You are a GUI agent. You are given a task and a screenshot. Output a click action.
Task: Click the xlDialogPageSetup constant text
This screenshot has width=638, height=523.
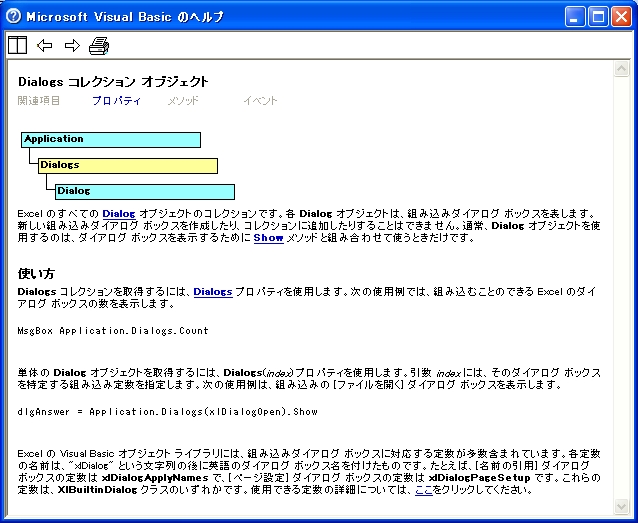479,478
